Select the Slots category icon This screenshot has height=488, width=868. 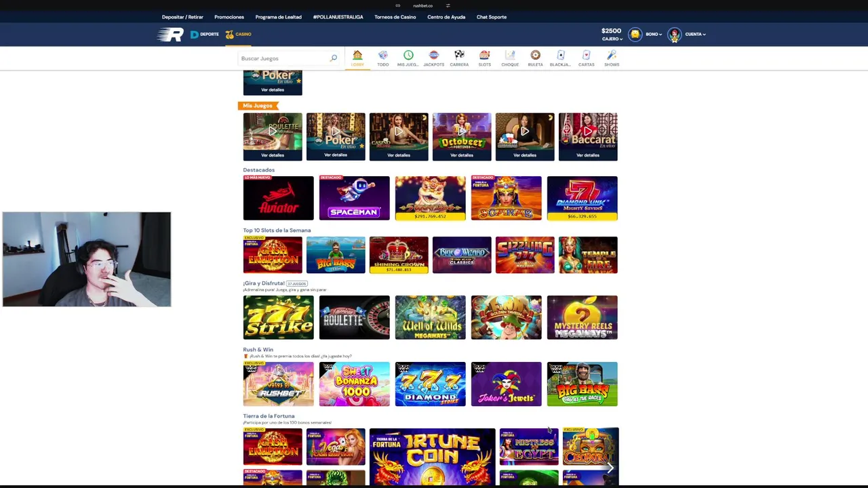coord(484,55)
